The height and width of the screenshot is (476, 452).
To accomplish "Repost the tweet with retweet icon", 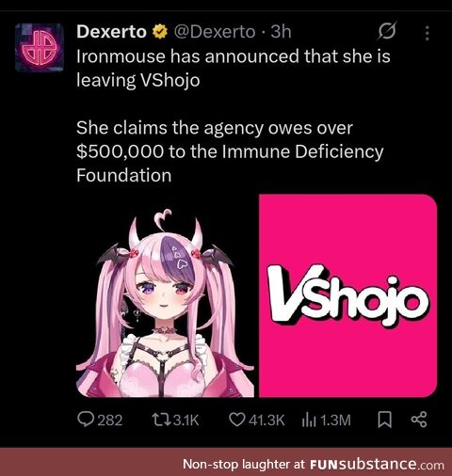I will point(161,420).
